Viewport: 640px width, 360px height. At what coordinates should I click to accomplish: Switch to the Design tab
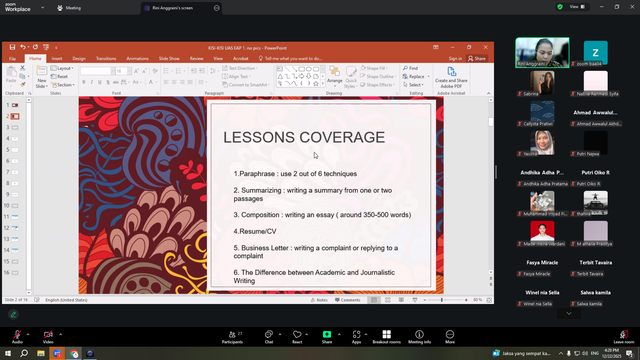tap(79, 59)
